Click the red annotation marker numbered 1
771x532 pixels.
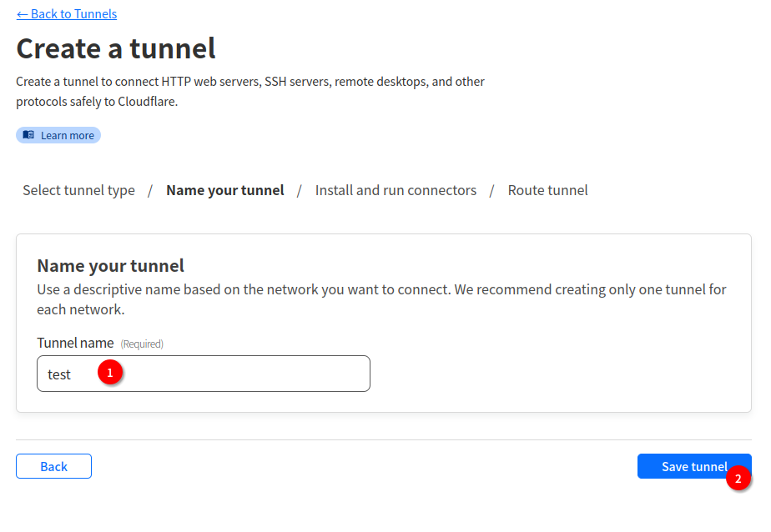[x=110, y=372]
